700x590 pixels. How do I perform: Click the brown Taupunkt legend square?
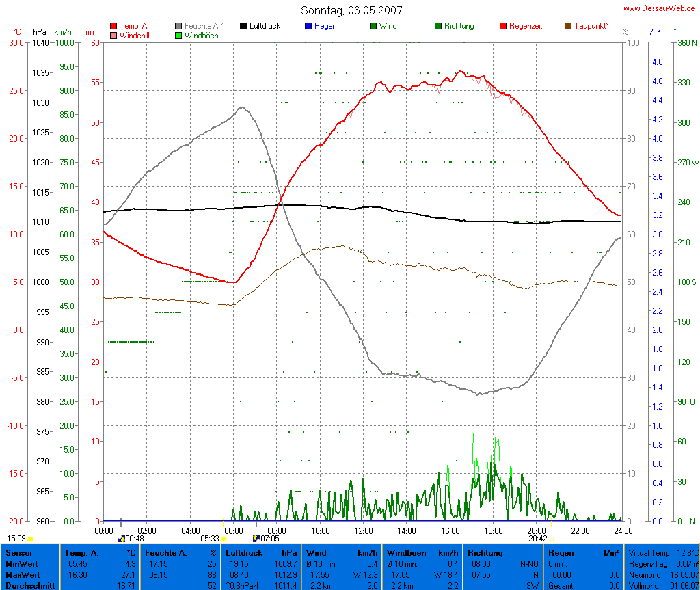pos(568,26)
